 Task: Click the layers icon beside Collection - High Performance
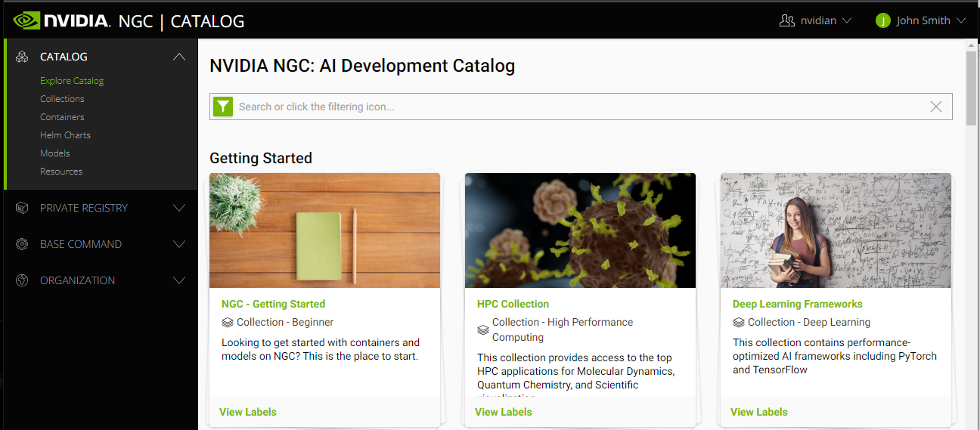483,330
